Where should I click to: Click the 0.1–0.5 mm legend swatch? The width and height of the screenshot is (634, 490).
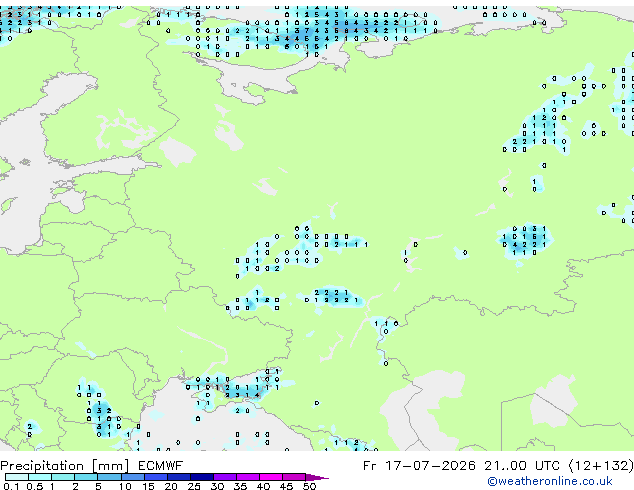click(x=17, y=477)
